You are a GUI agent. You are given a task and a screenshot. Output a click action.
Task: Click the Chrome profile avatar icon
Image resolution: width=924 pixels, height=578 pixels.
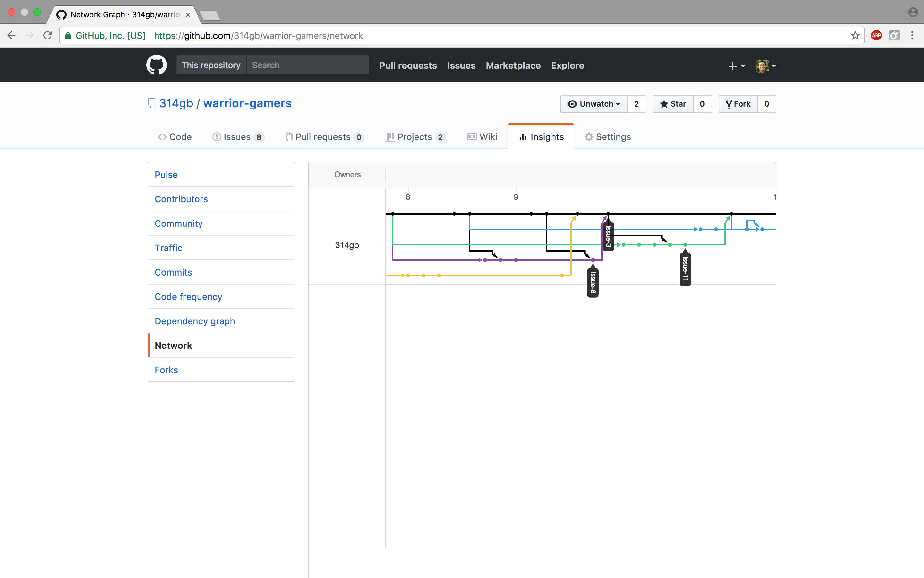tap(912, 12)
